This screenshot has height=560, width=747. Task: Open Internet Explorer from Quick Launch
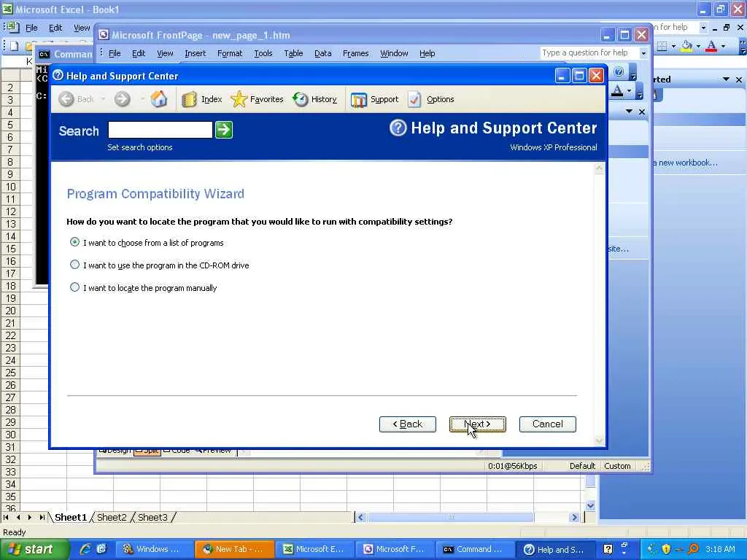click(x=85, y=549)
